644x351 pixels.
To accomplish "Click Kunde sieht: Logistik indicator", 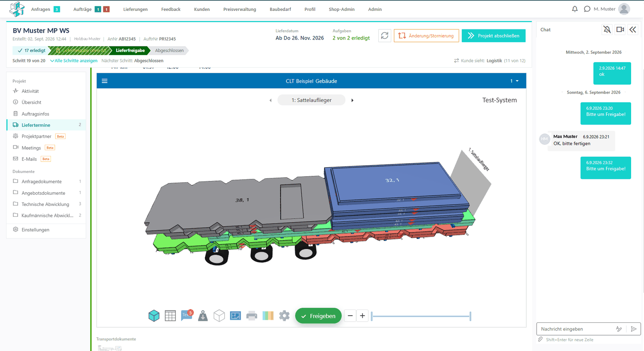I will tap(490, 61).
